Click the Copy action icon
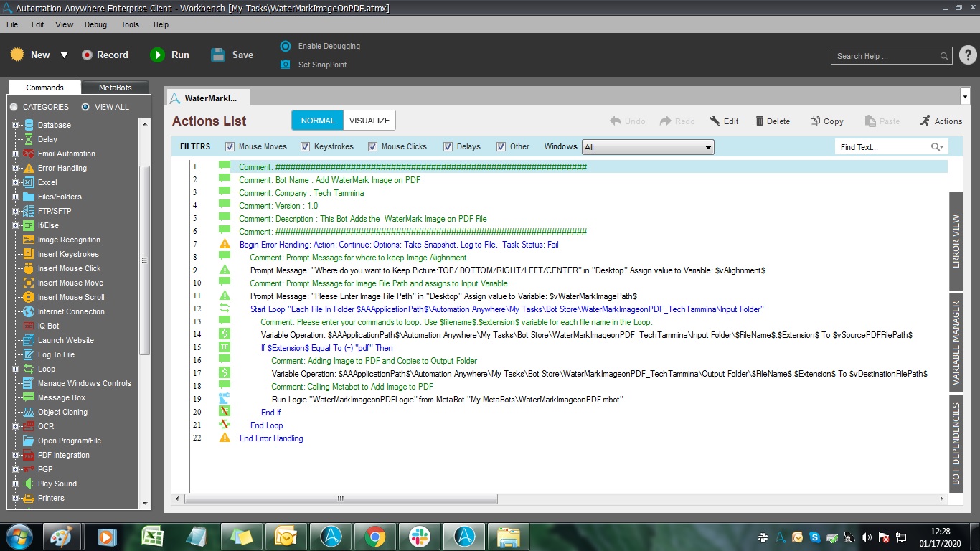Screen dimensions: 980x551 (815, 121)
